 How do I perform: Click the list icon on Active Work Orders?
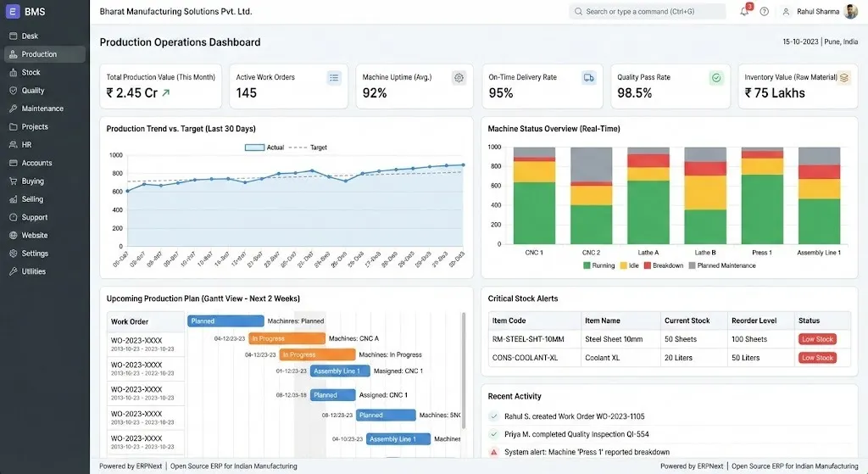point(334,77)
